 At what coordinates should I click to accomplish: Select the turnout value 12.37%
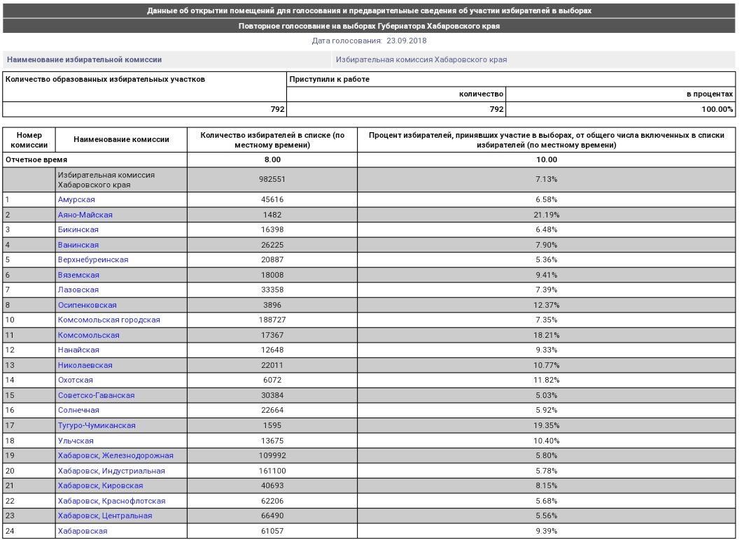coord(546,305)
